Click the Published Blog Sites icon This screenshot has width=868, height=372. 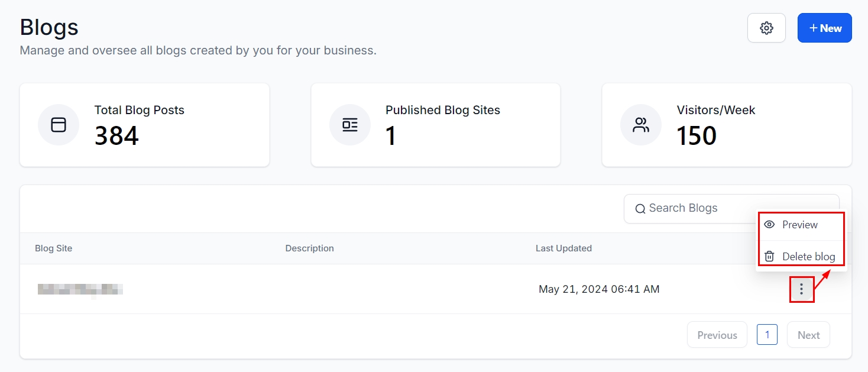click(x=350, y=125)
